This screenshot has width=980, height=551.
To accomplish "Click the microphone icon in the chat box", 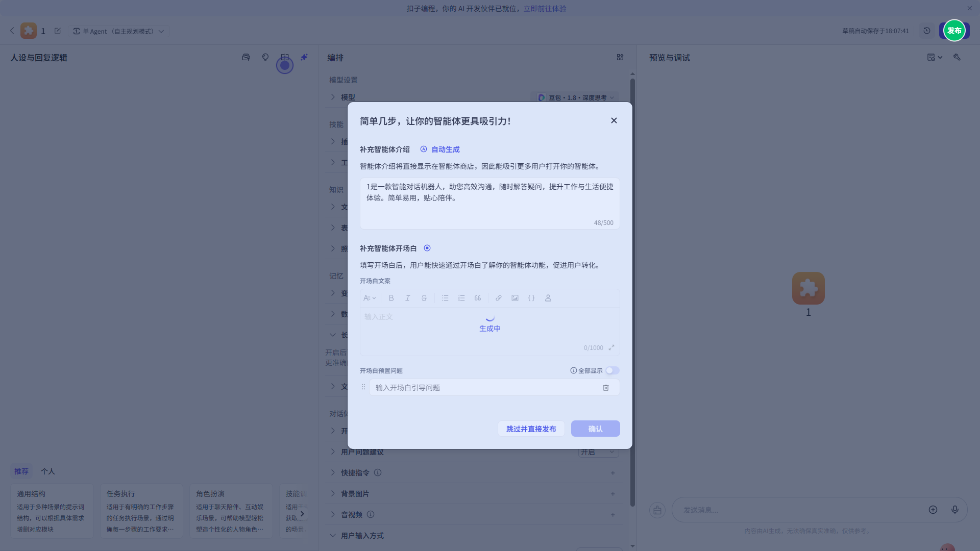I will click(x=955, y=510).
